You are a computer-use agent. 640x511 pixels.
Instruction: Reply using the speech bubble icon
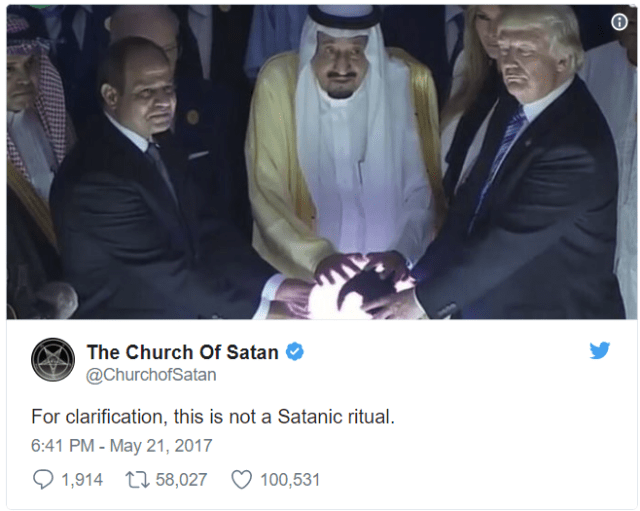click(x=43, y=480)
